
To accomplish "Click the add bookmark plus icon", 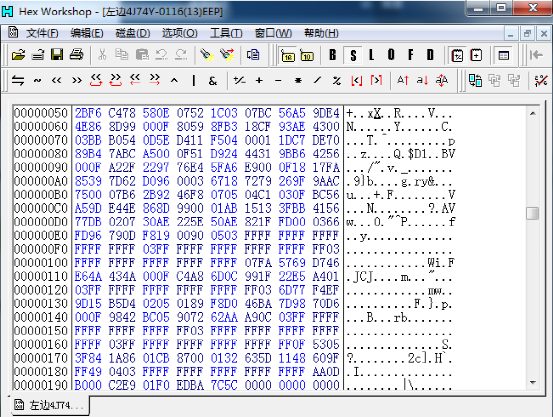I will pos(476,55).
